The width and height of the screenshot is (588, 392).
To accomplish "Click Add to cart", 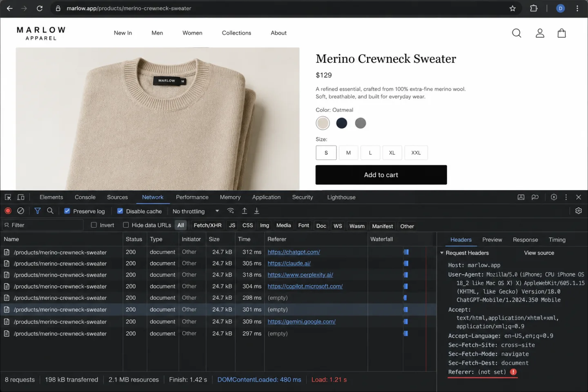I will click(381, 175).
